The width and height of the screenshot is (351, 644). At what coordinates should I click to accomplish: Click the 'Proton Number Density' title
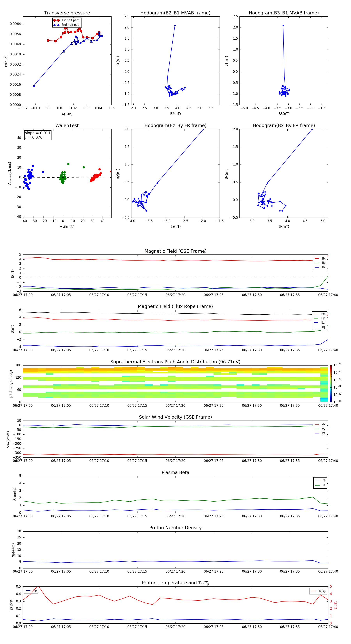pos(175,528)
